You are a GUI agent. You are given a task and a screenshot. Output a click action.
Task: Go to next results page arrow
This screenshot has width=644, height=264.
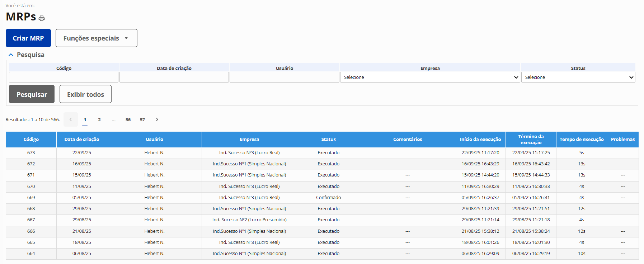tap(157, 119)
